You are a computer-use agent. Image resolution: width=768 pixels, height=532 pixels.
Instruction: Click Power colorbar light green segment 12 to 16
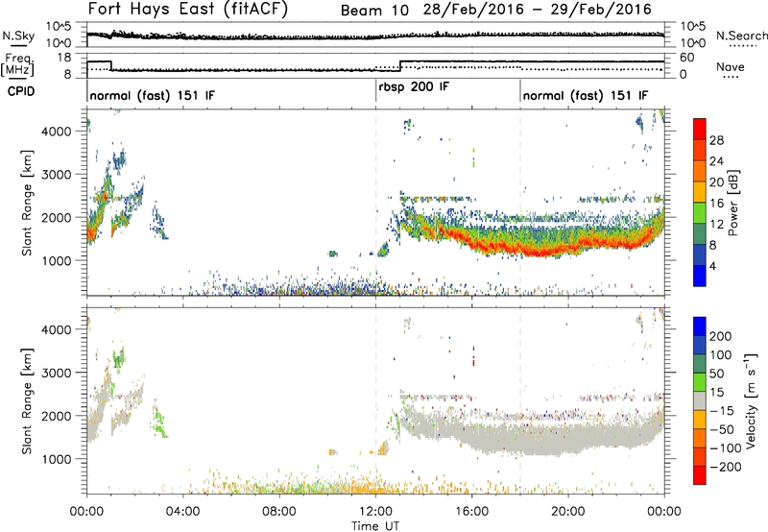700,213
